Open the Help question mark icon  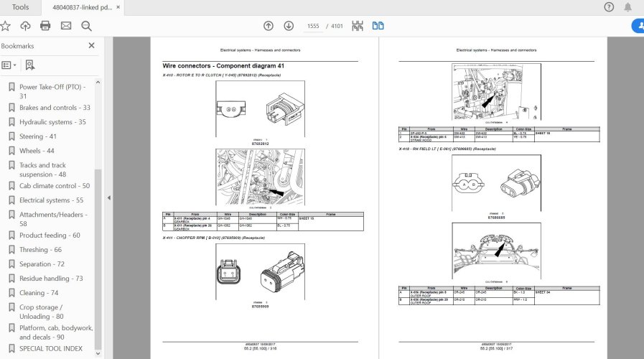coord(609,7)
